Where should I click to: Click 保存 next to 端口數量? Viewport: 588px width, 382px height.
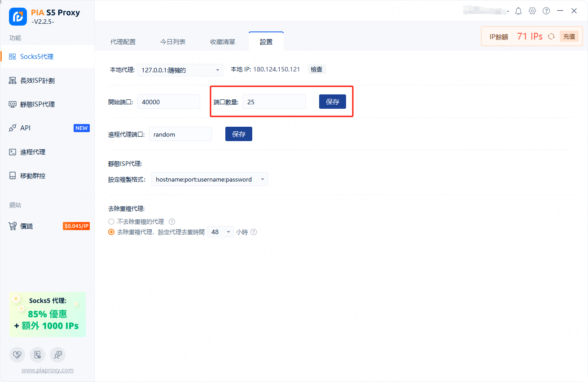coord(333,102)
